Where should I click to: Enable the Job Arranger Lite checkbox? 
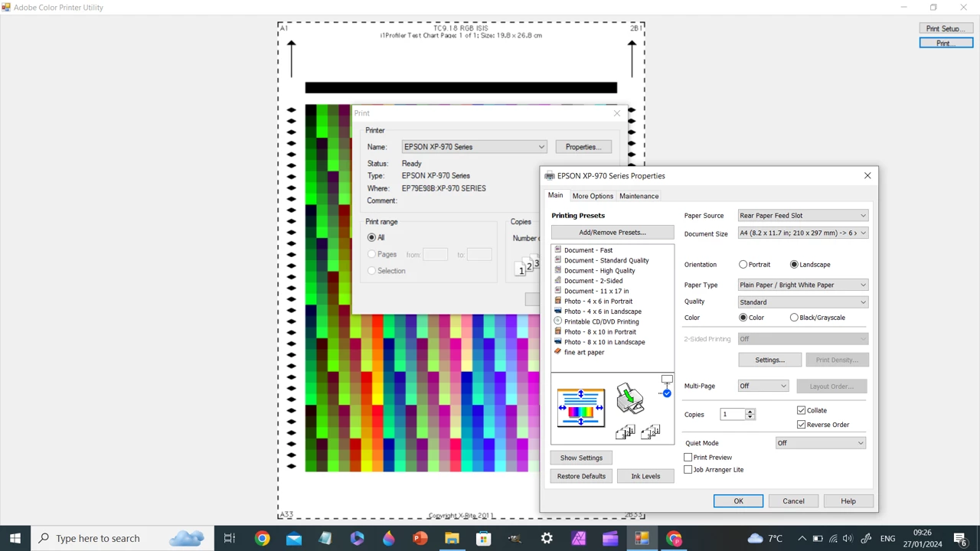point(688,470)
